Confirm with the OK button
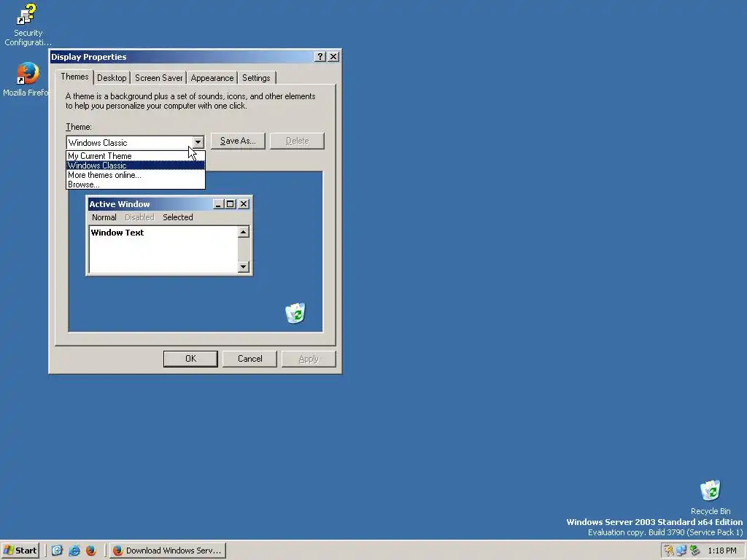 point(190,359)
